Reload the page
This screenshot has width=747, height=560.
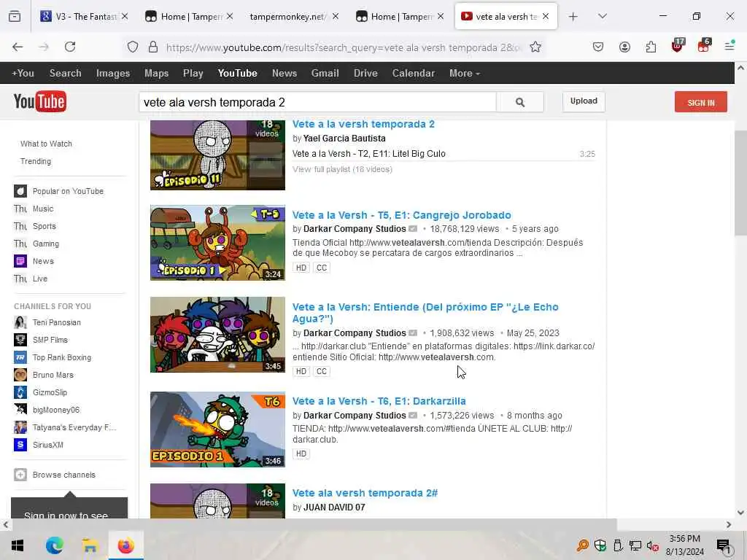pos(70,47)
